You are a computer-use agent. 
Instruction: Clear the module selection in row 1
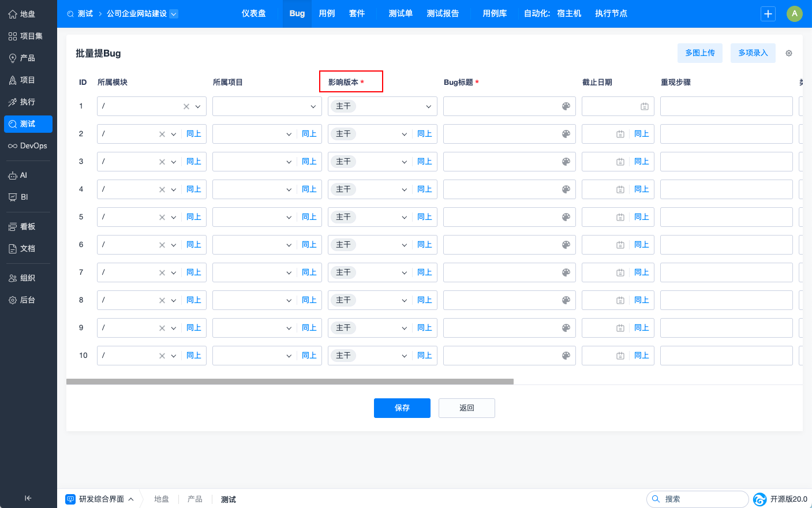click(x=186, y=106)
